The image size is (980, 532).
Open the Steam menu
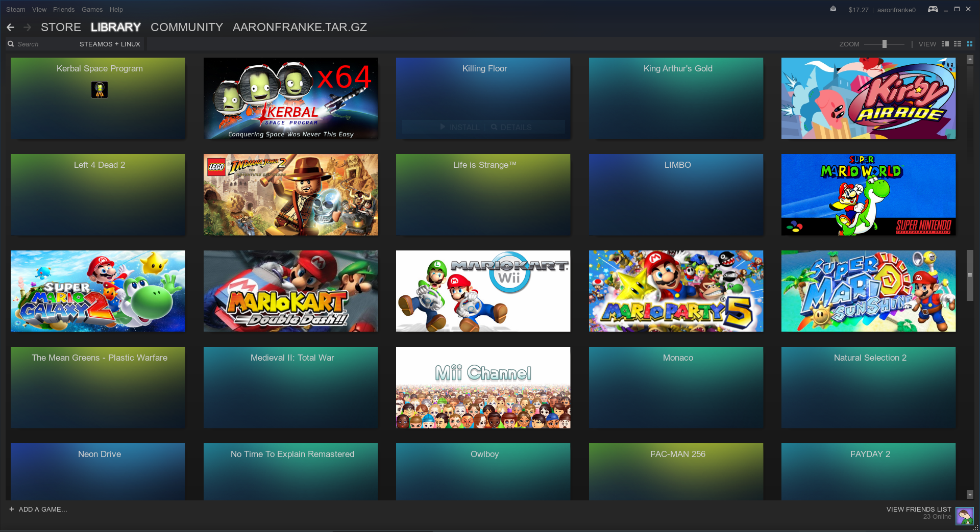coord(16,9)
